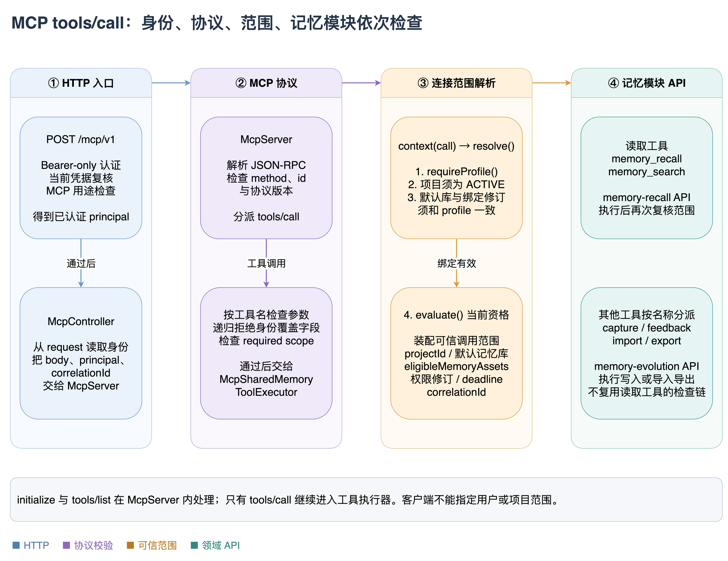Click the '不复用读取工具的检查链' line

[x=646, y=392]
